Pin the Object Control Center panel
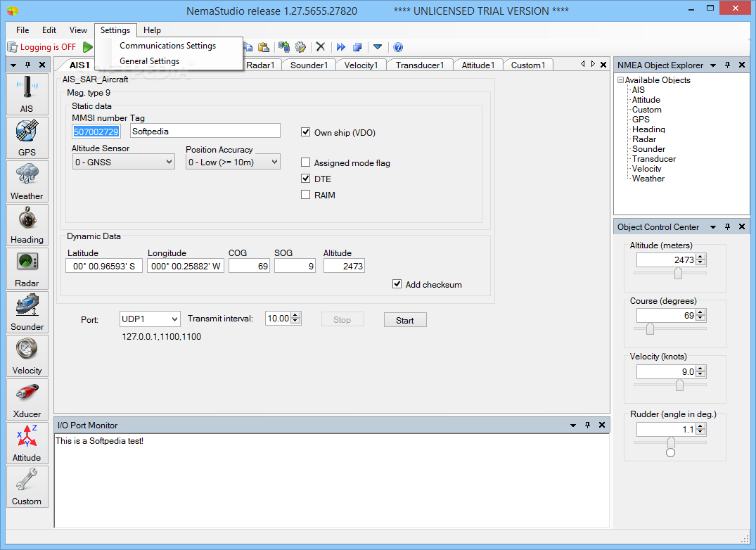The height and width of the screenshot is (550, 756). tap(728, 226)
